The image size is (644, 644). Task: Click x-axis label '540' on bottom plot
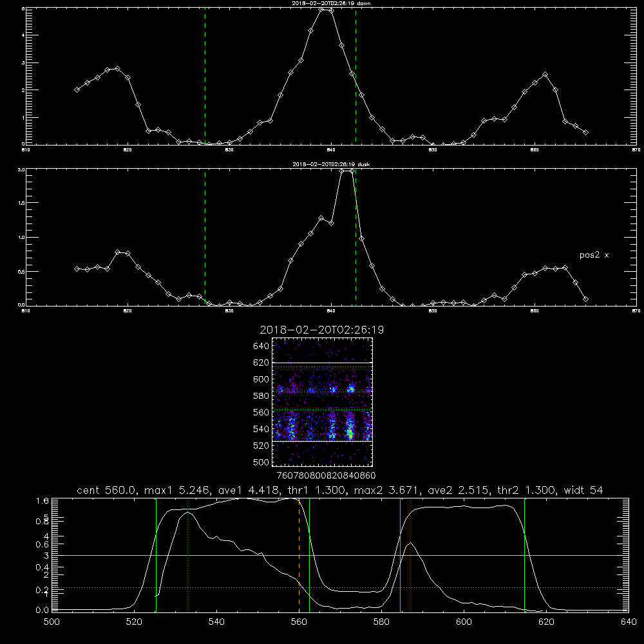coord(216,622)
